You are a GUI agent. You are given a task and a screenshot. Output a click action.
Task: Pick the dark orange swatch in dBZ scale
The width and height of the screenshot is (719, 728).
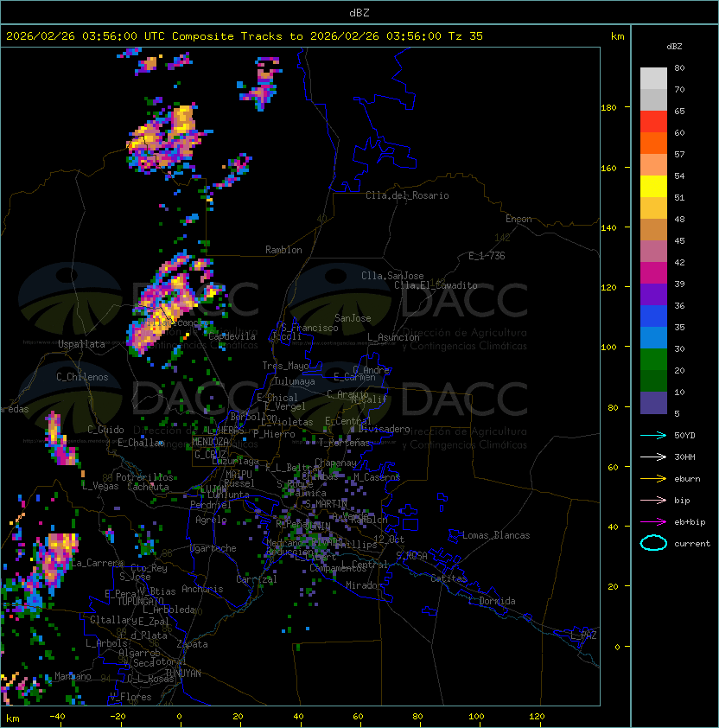pyautogui.click(x=653, y=143)
